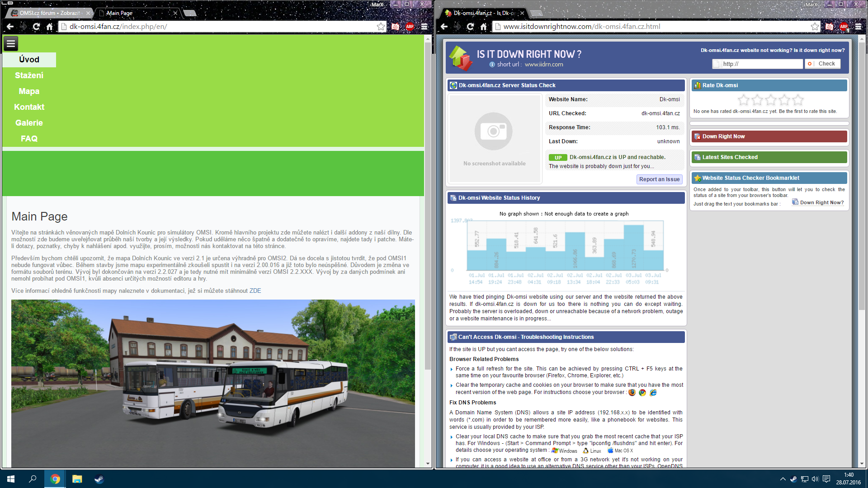Rate Dk-omsi with the fifth star
The width and height of the screenshot is (868, 488).
tap(798, 100)
